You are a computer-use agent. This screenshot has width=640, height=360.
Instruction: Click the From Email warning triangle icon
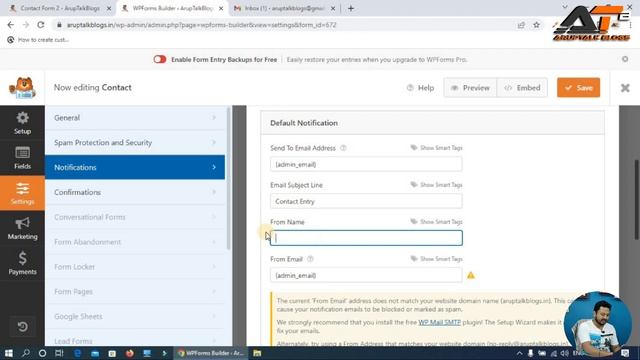471,276
